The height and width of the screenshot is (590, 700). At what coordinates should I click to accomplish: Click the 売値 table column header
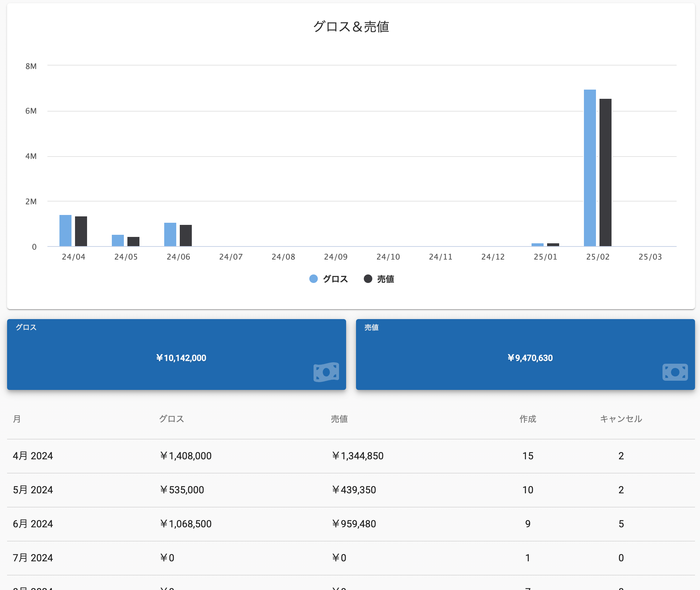tap(339, 419)
